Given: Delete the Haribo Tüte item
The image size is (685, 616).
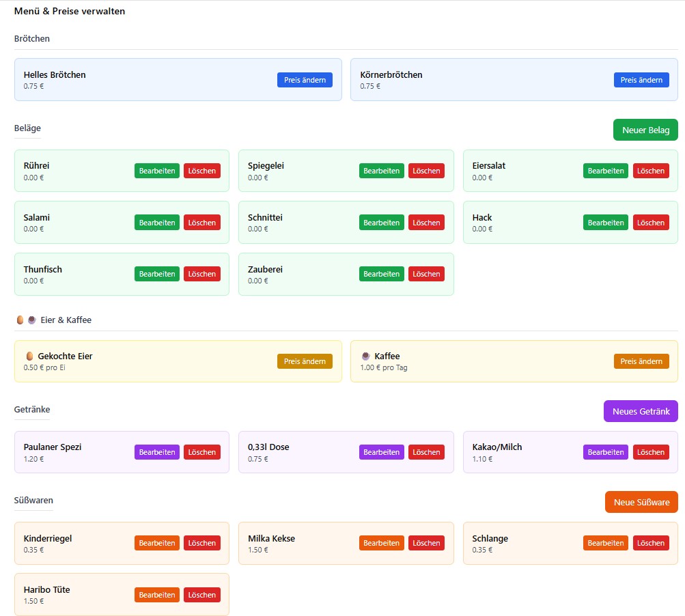Looking at the screenshot, I should pyautogui.click(x=201, y=595).
